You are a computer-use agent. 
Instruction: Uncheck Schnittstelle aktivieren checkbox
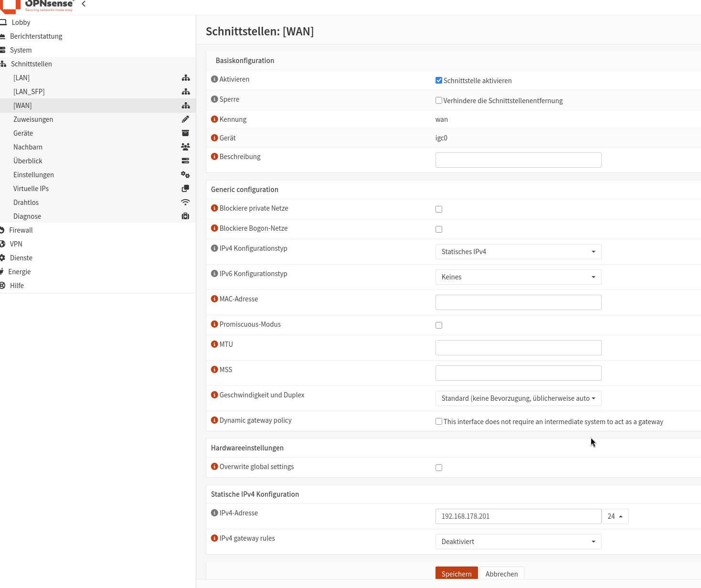439,80
